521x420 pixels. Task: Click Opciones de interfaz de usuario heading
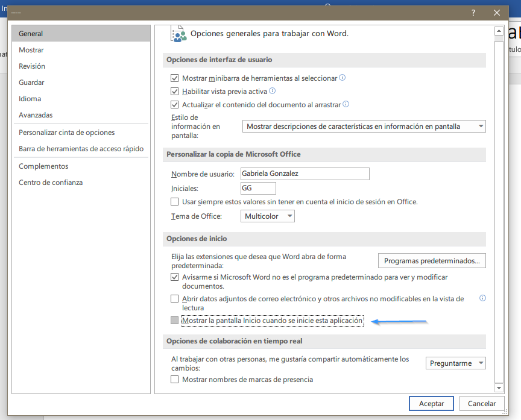[219, 60]
